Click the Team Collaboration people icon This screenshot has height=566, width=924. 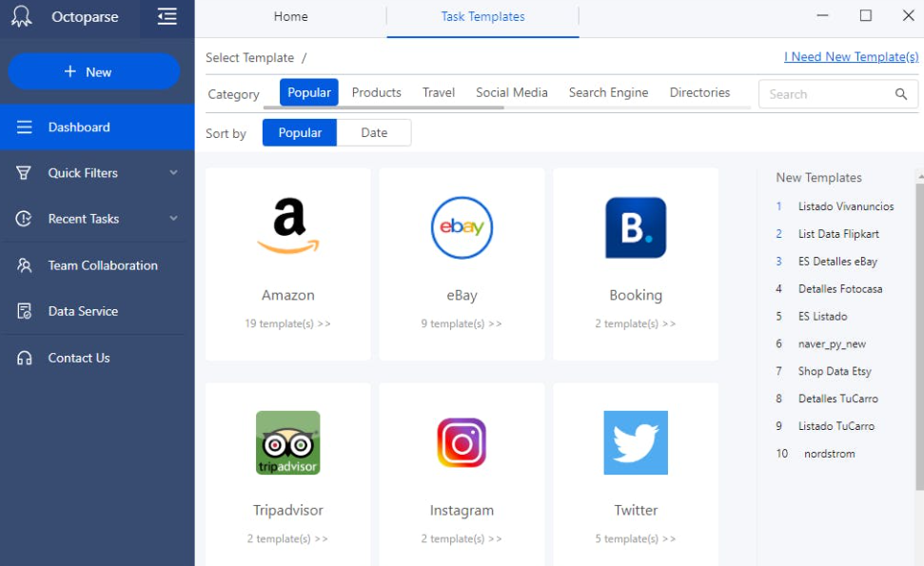pos(24,265)
